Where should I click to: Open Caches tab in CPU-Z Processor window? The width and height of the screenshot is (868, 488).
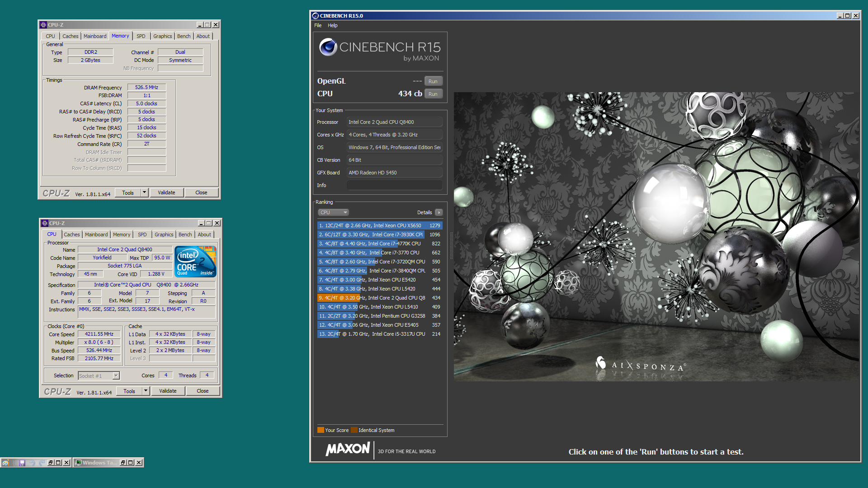(71, 235)
